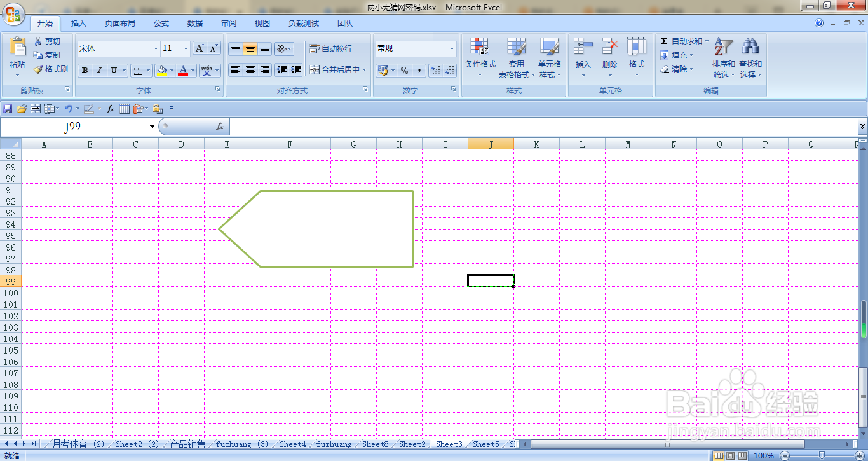The height and width of the screenshot is (461, 868).
Task: Open the font size dropdown
Action: (x=186, y=48)
